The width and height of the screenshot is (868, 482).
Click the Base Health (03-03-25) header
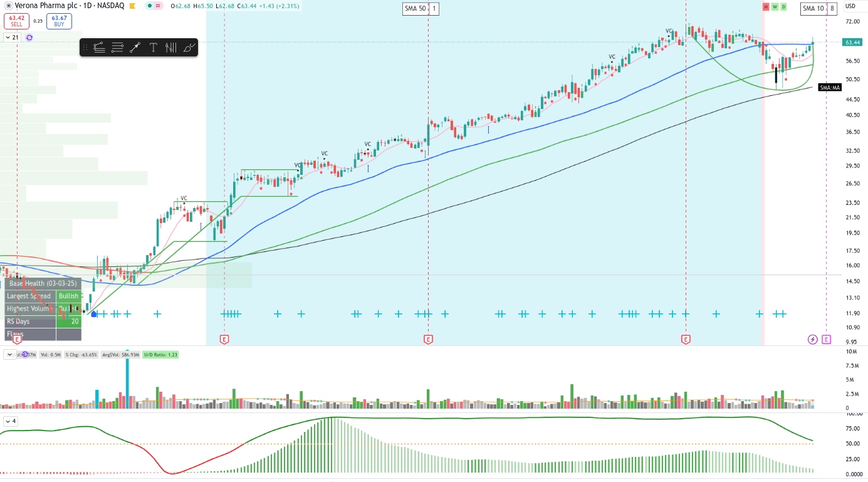pos(43,283)
